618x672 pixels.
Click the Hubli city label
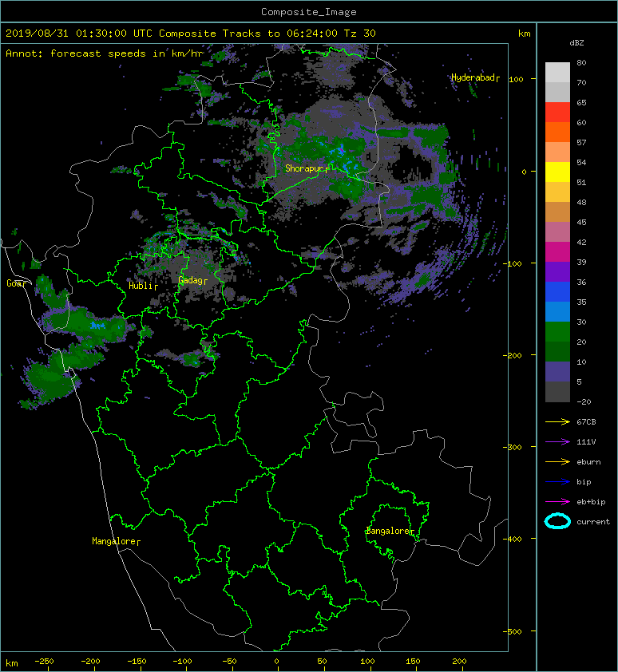point(141,286)
